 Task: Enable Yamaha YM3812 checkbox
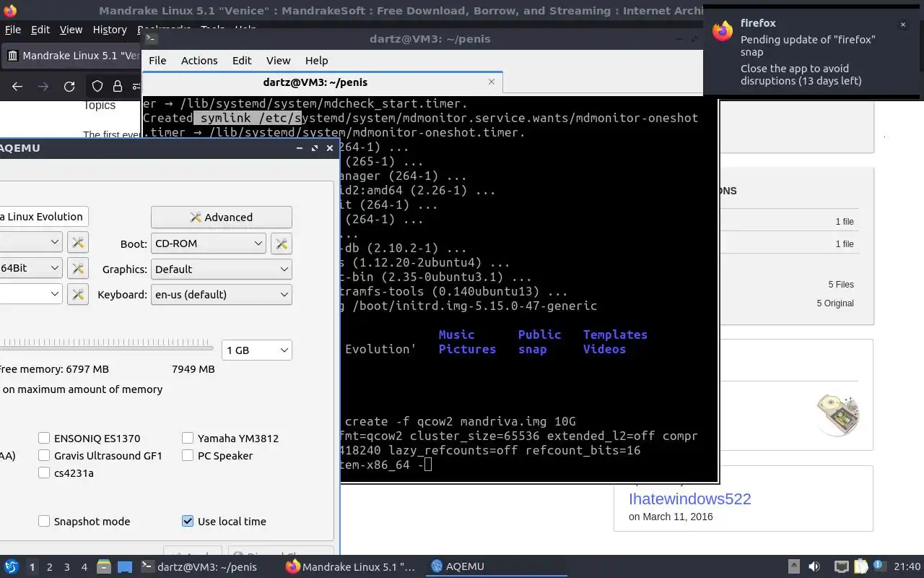[x=188, y=438]
